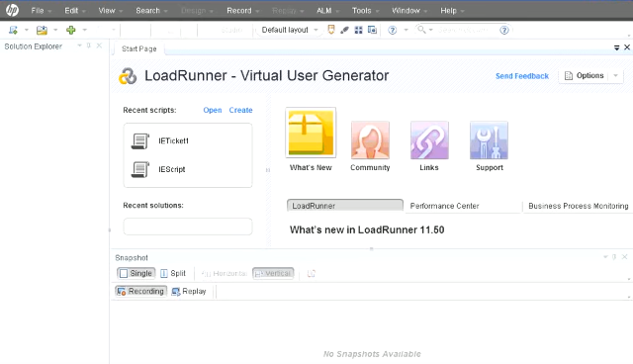Click the open script folder icon
The image size is (633, 364).
click(42, 30)
